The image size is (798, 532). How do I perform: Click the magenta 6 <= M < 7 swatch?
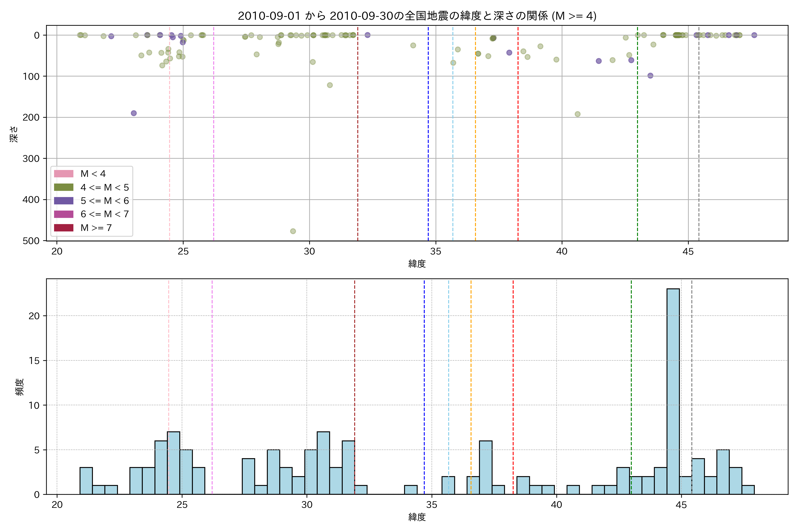point(63,214)
